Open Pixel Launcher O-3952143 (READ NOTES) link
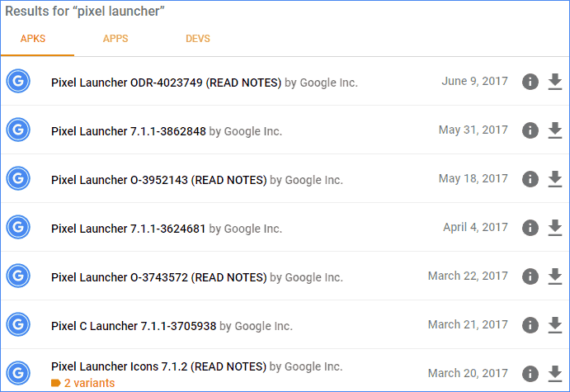The image size is (570, 392). 159,181
